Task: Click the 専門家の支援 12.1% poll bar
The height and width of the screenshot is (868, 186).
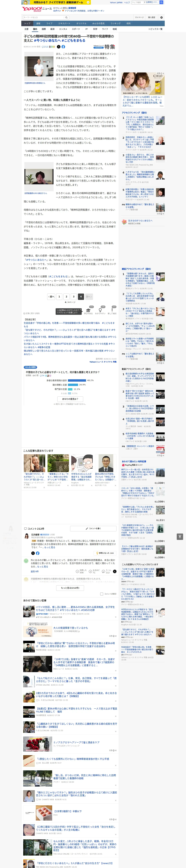Action: point(70,389)
